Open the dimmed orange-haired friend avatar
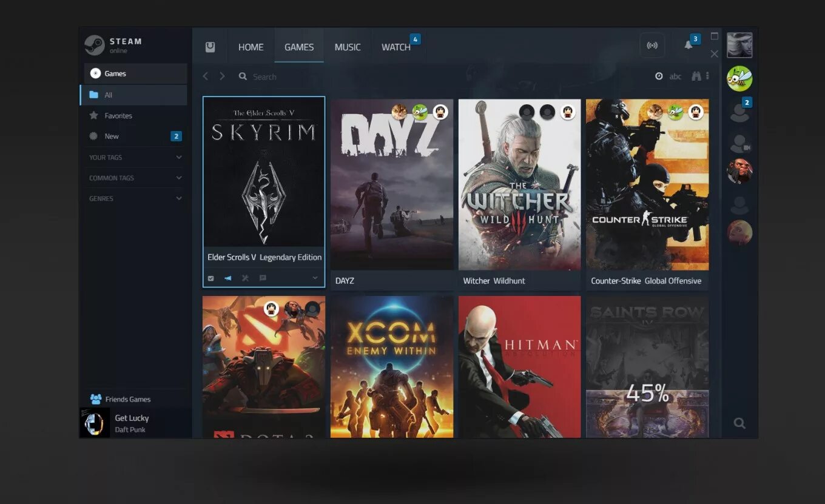Image resolution: width=825 pixels, height=504 pixels. [739, 232]
